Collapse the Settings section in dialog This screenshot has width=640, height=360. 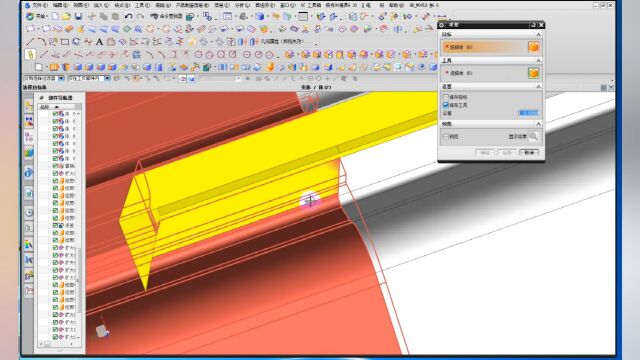538,87
